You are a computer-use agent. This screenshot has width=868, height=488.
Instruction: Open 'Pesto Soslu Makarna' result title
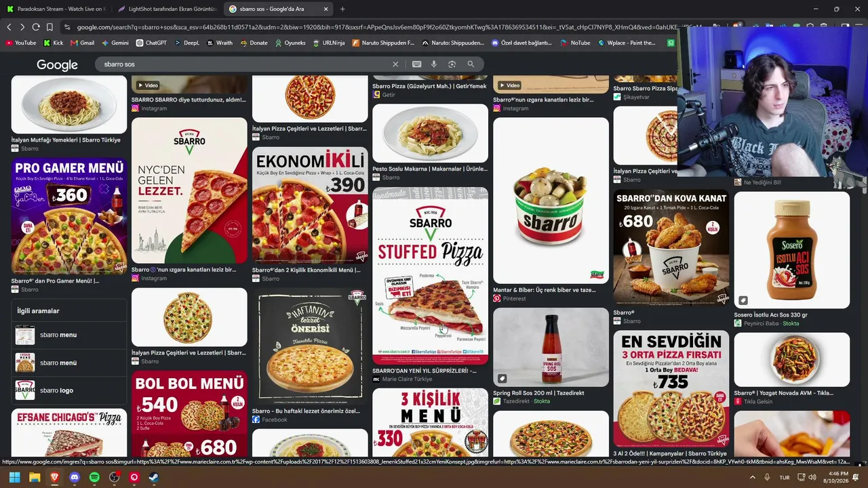[x=430, y=169]
